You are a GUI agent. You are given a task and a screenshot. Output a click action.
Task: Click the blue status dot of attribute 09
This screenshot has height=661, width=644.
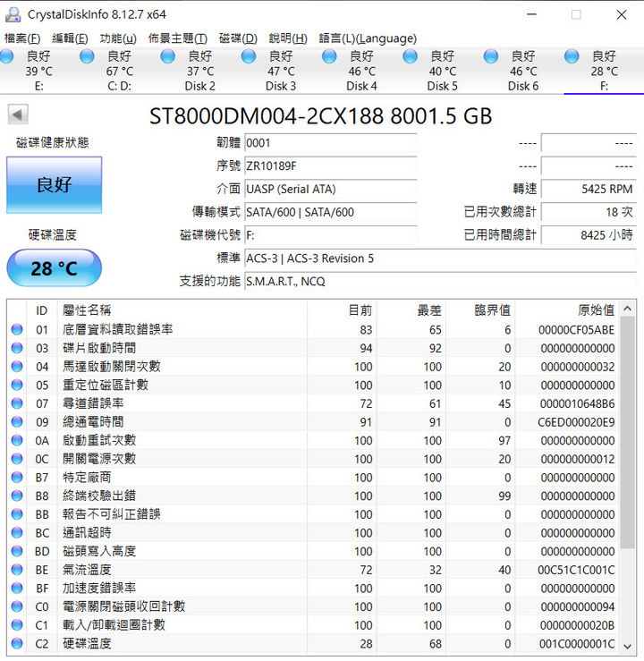click(x=17, y=421)
